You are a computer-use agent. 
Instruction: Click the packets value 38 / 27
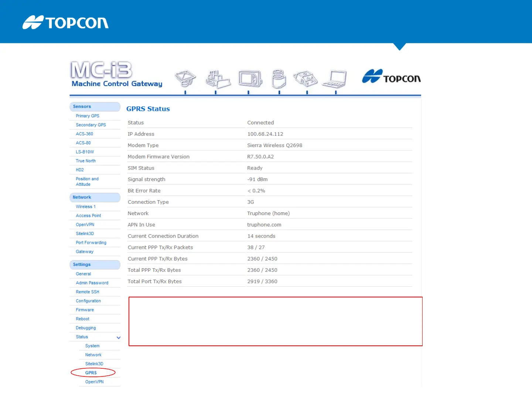256,248
